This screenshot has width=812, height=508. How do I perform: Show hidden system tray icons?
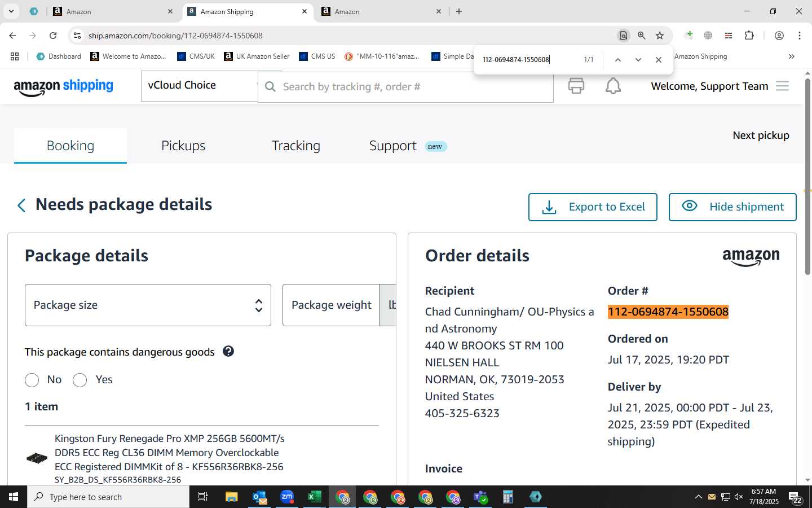(698, 497)
